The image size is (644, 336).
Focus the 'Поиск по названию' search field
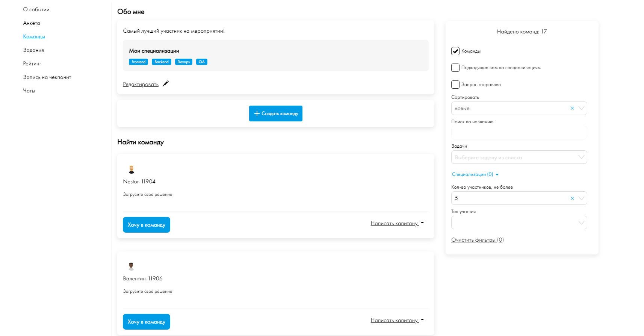click(519, 133)
